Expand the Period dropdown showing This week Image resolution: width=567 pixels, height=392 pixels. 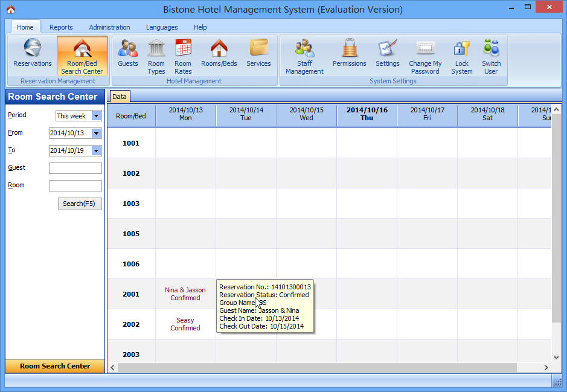click(x=96, y=116)
